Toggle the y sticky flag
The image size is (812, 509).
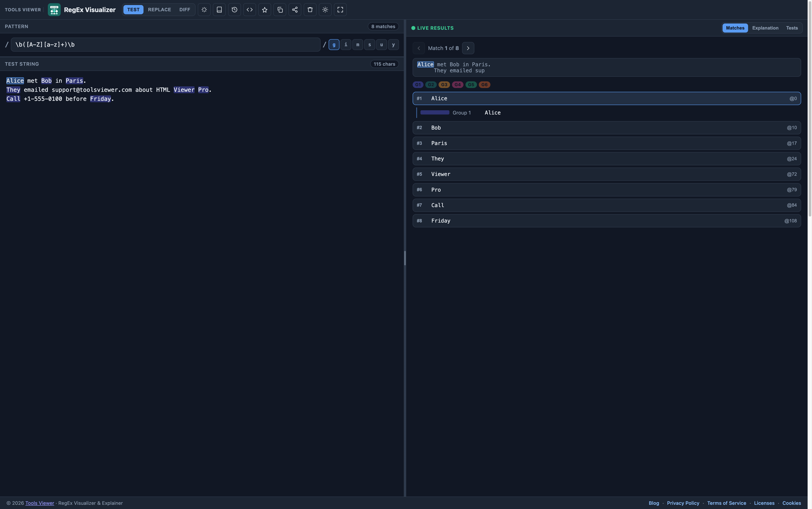click(x=393, y=45)
